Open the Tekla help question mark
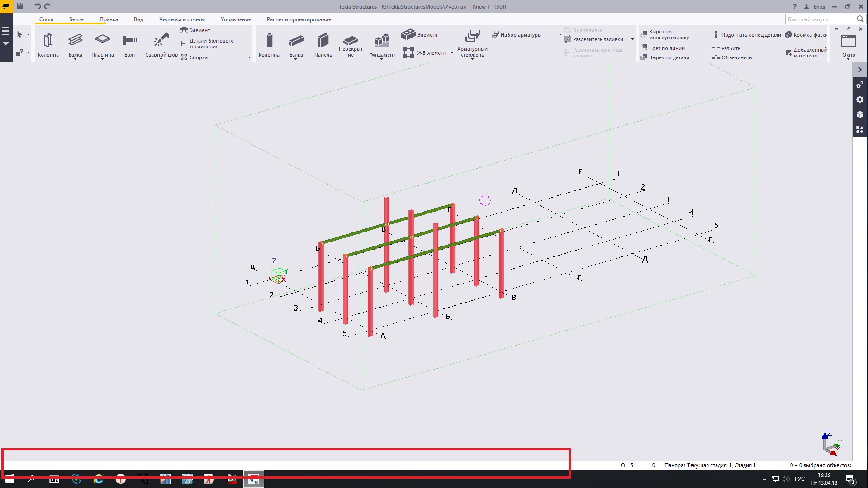This screenshot has width=868, height=488. 794,6
